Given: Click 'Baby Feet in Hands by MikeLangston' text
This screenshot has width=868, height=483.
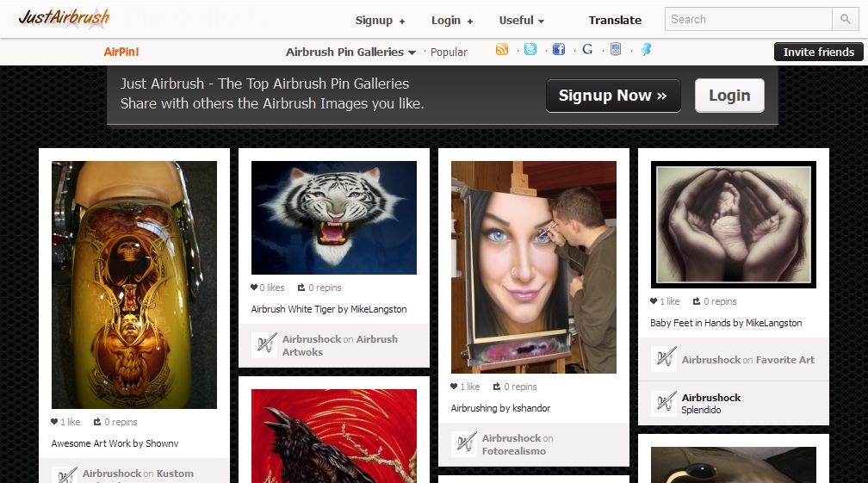Looking at the screenshot, I should click(726, 323).
